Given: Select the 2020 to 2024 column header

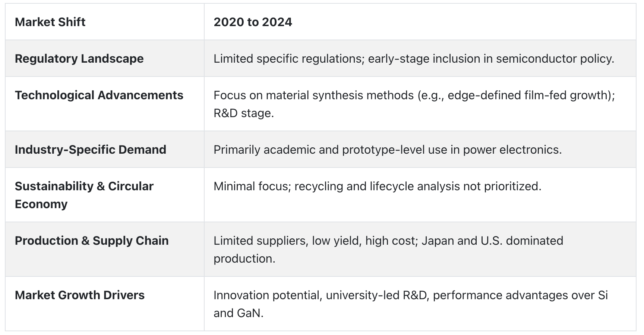Looking at the screenshot, I should pos(253,22).
